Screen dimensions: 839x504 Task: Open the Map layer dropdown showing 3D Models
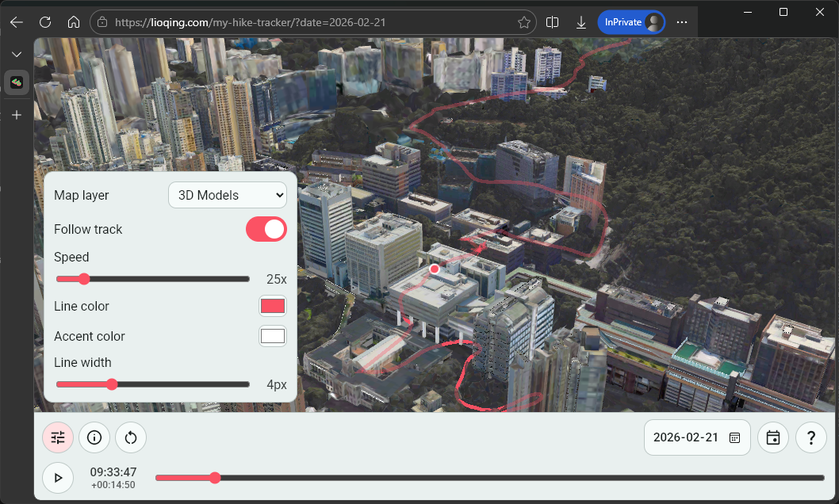(x=228, y=195)
